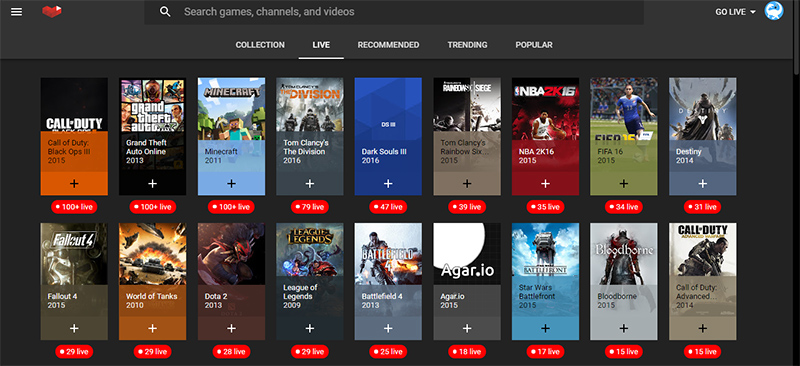Add Minecraft to collection with plus
The image size is (800, 366).
coord(231,183)
